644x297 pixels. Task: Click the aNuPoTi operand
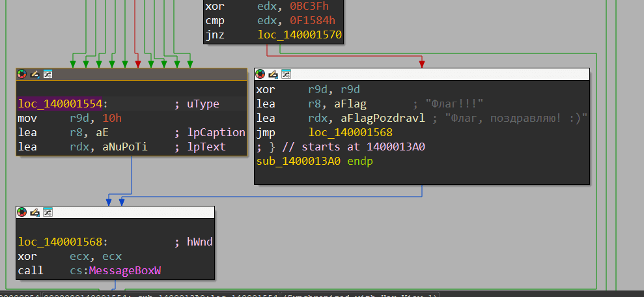point(124,147)
